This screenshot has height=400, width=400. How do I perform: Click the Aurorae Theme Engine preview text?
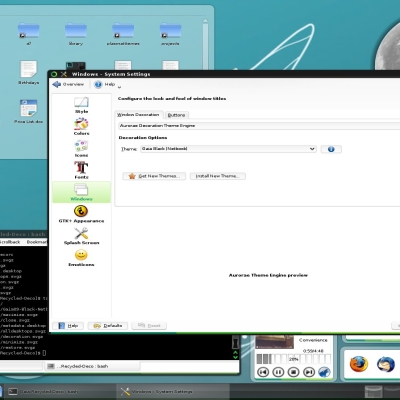coord(268,275)
